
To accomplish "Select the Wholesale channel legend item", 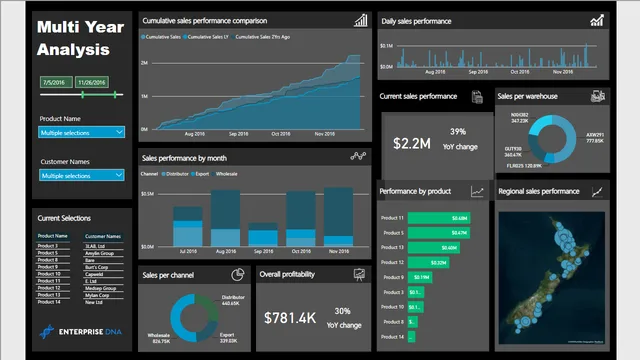I will point(224,174).
